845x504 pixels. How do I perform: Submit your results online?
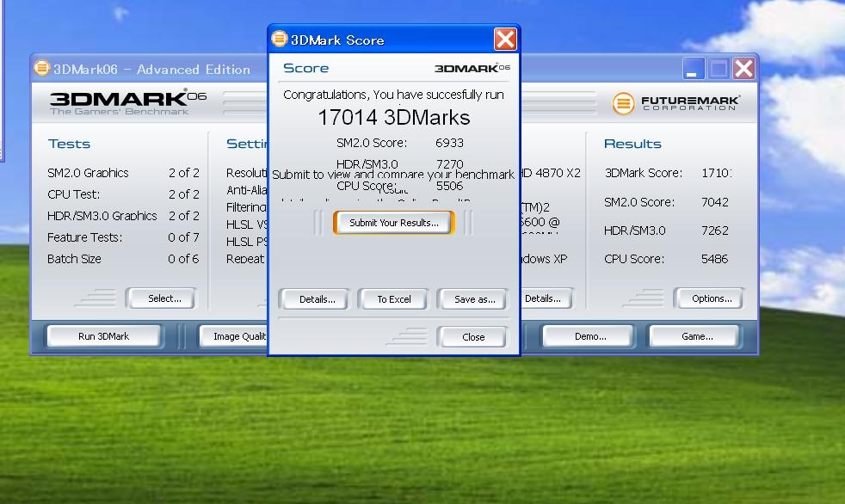point(394,223)
